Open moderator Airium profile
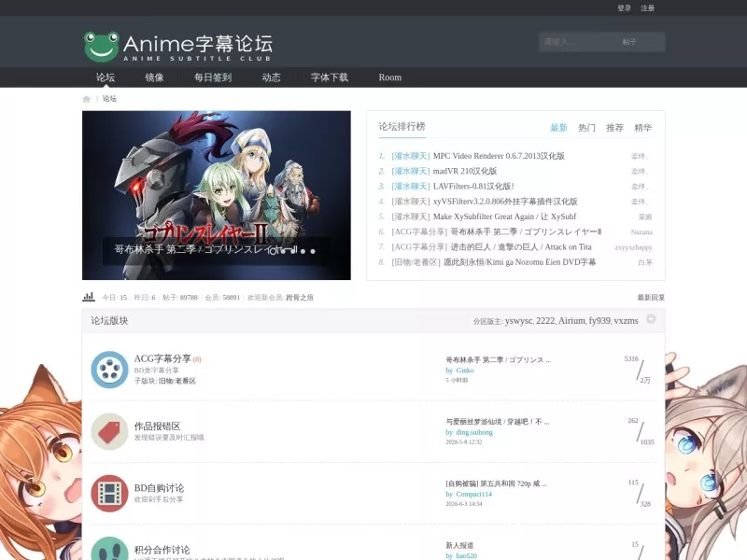Image resolution: width=747 pixels, height=560 pixels. click(x=571, y=320)
